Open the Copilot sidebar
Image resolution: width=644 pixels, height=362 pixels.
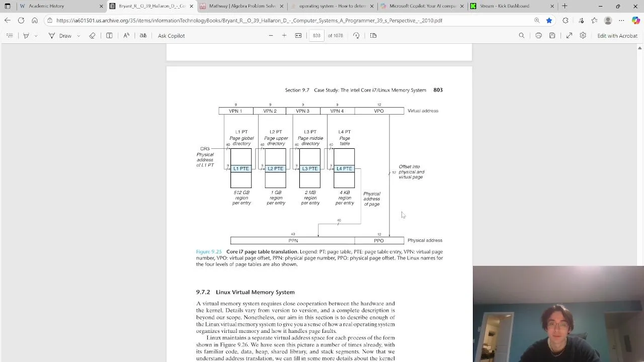[636, 21]
